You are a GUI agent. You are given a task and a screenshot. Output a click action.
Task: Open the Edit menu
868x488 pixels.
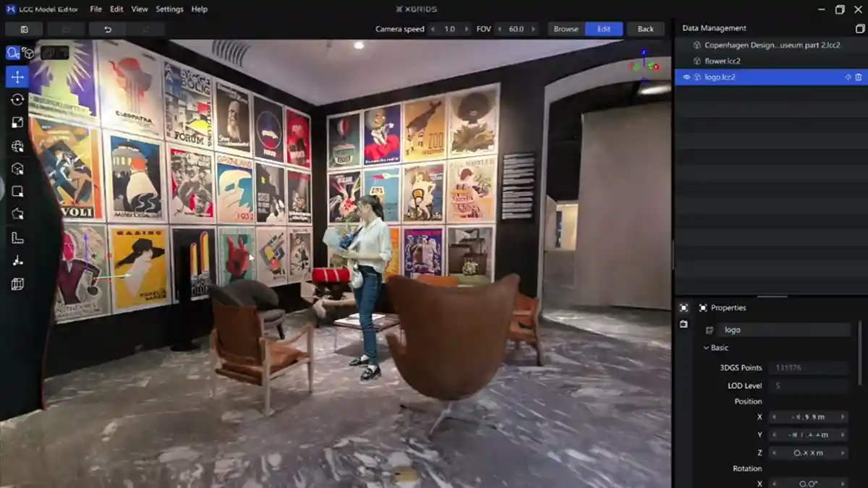(116, 9)
